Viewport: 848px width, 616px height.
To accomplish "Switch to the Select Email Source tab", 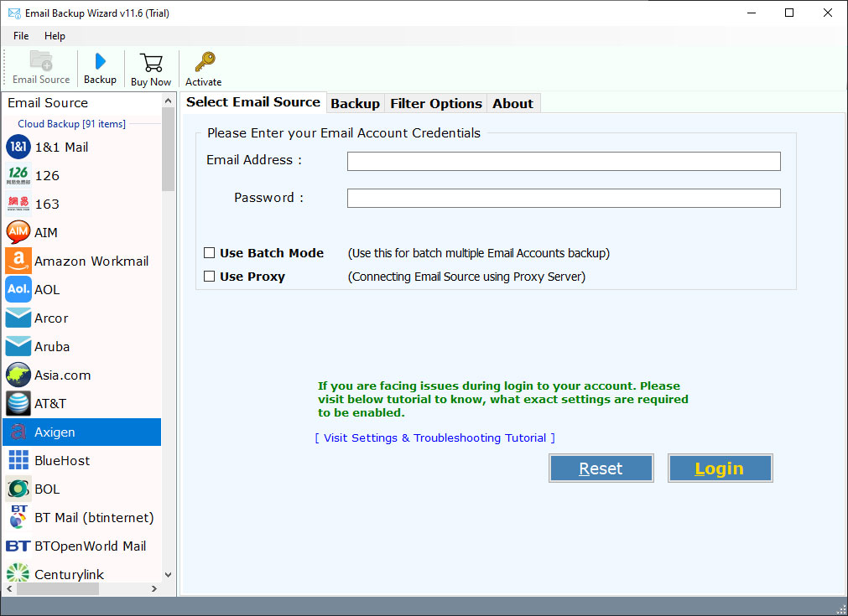I will coord(253,102).
